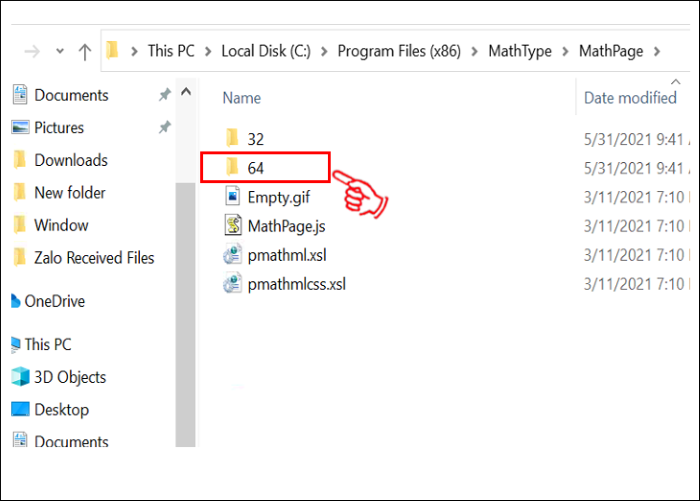
Task: Select the 64 folder icon
Action: click(232, 167)
